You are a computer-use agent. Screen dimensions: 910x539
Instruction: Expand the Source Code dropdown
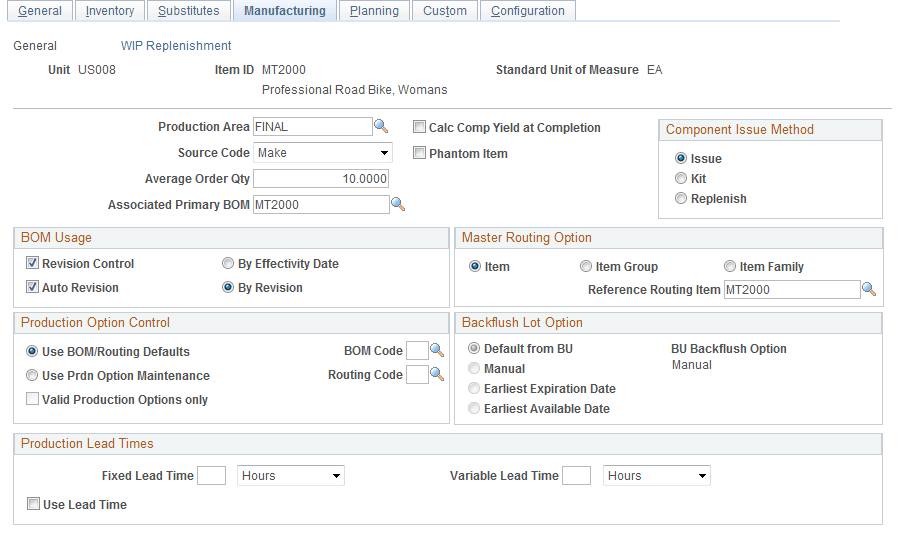point(322,153)
